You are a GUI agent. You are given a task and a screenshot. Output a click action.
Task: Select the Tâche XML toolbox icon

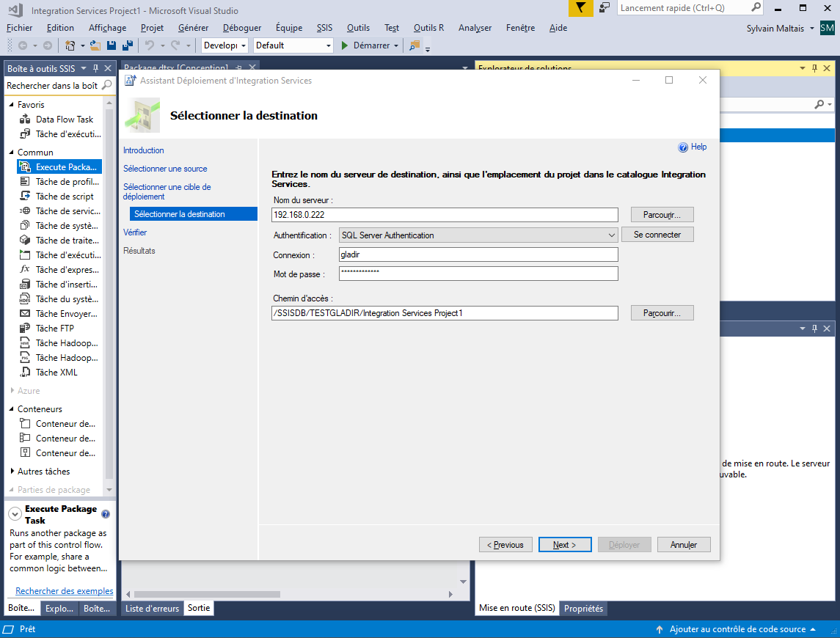[25, 373]
